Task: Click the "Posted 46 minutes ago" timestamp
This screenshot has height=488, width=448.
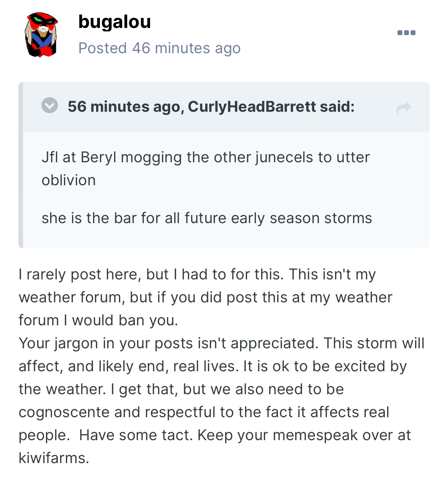Action: (x=159, y=48)
